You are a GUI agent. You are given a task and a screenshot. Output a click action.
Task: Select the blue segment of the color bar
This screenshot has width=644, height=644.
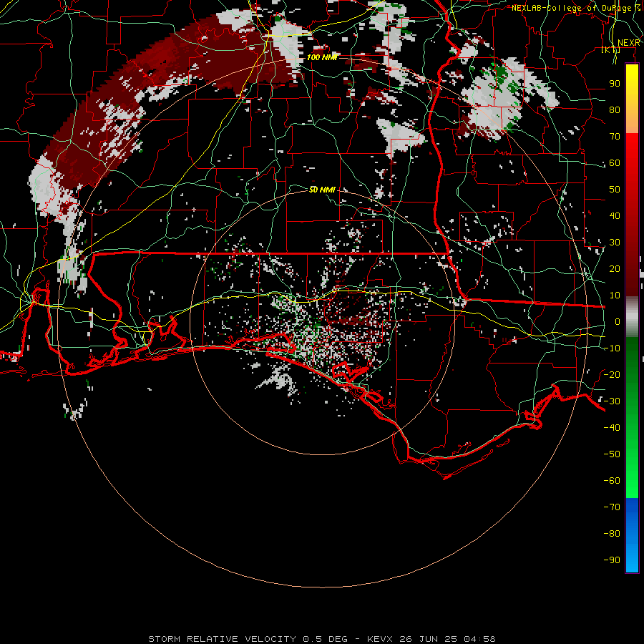[632, 535]
